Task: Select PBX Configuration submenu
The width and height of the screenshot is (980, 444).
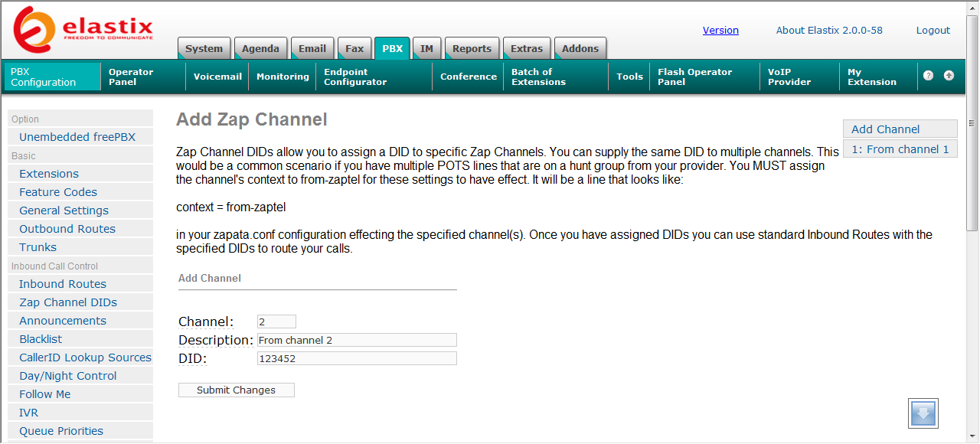Action: coord(53,77)
